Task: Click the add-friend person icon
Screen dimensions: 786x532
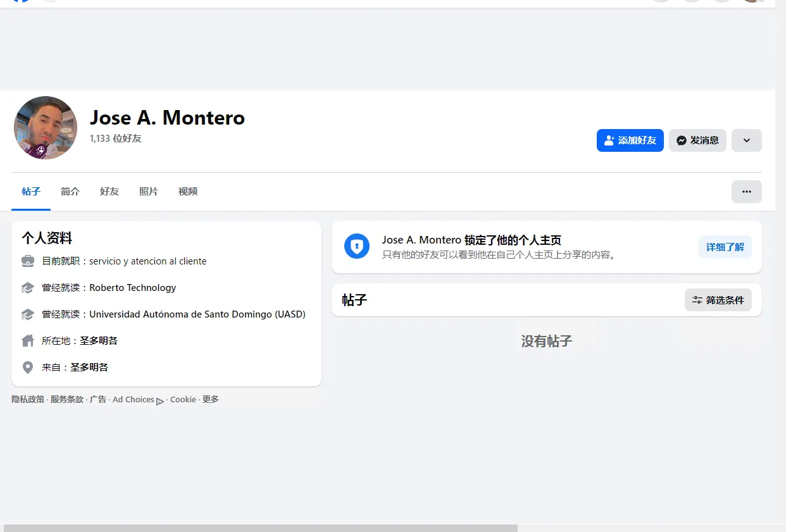Action: tap(609, 140)
